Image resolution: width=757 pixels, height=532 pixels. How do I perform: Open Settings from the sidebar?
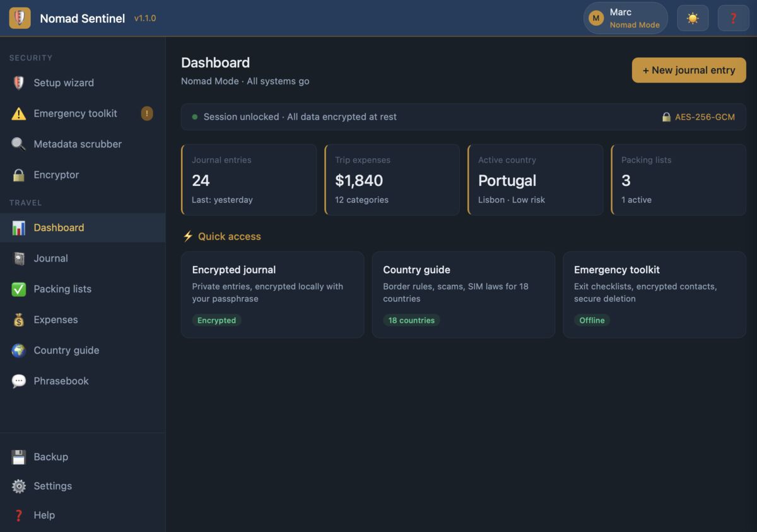83,486
